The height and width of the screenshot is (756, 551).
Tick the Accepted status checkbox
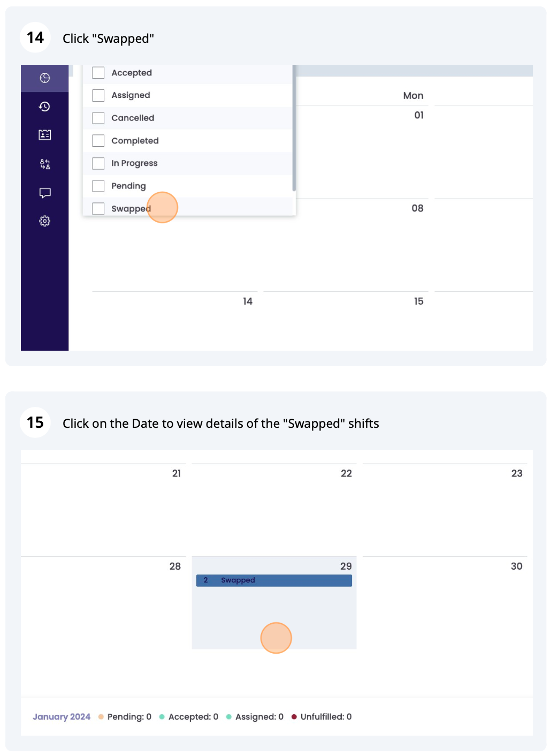point(98,73)
